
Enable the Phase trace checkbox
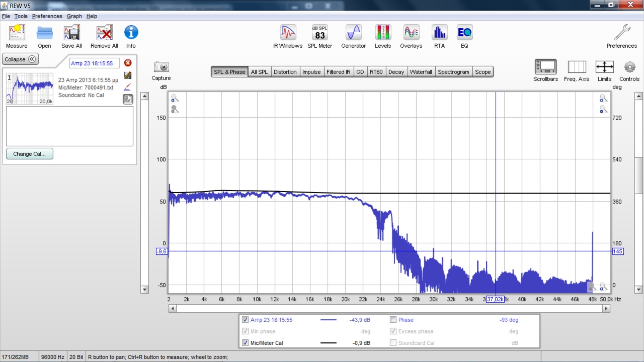click(393, 320)
